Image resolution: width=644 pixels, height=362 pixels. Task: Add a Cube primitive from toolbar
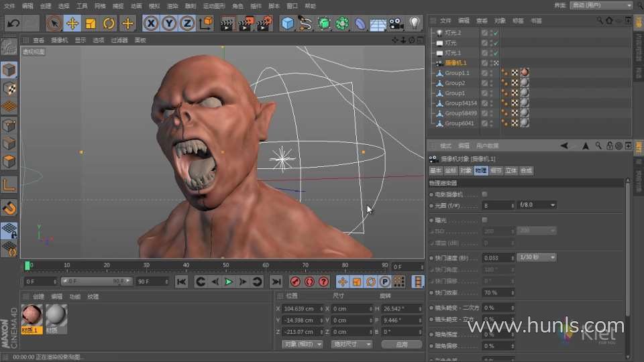(288, 23)
